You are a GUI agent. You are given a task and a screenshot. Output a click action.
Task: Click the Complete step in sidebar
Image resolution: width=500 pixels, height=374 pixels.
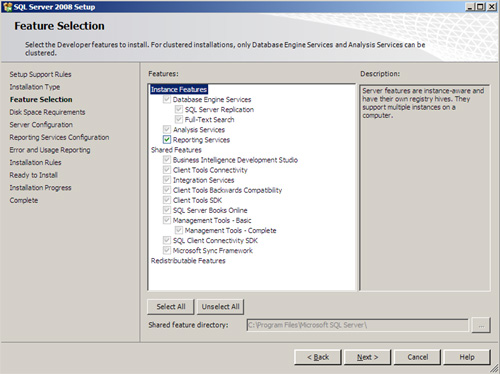click(24, 200)
